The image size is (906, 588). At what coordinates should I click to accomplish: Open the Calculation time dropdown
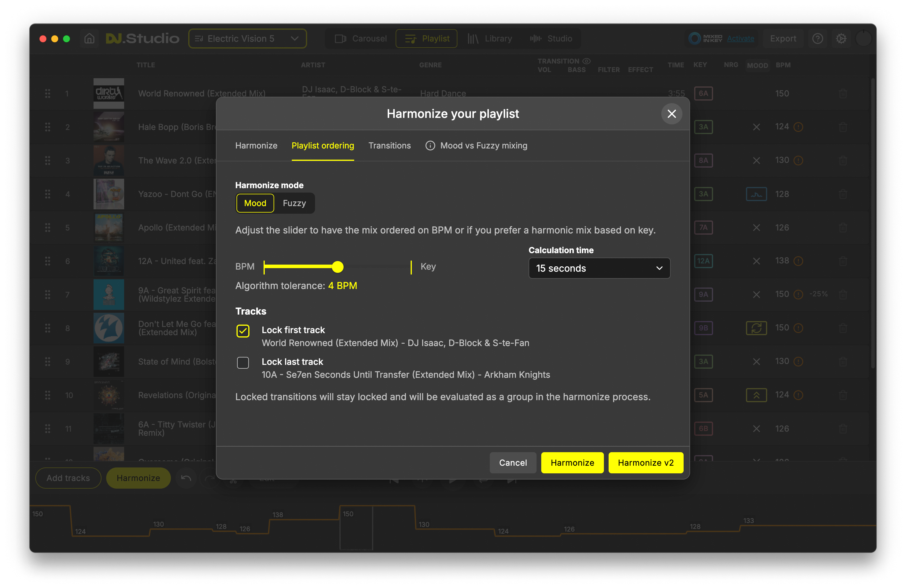(x=599, y=268)
